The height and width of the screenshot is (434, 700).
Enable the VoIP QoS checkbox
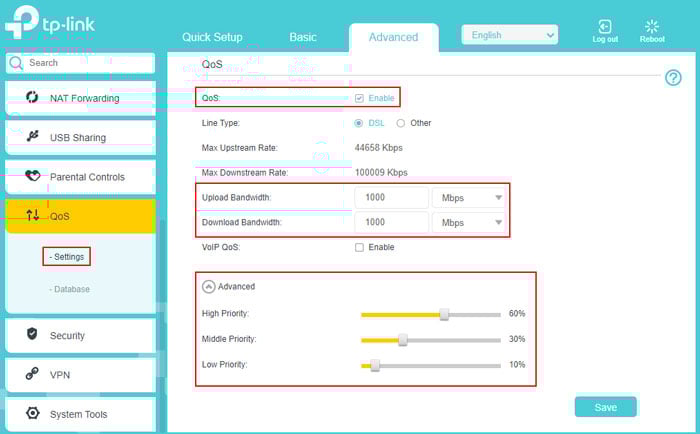click(359, 247)
